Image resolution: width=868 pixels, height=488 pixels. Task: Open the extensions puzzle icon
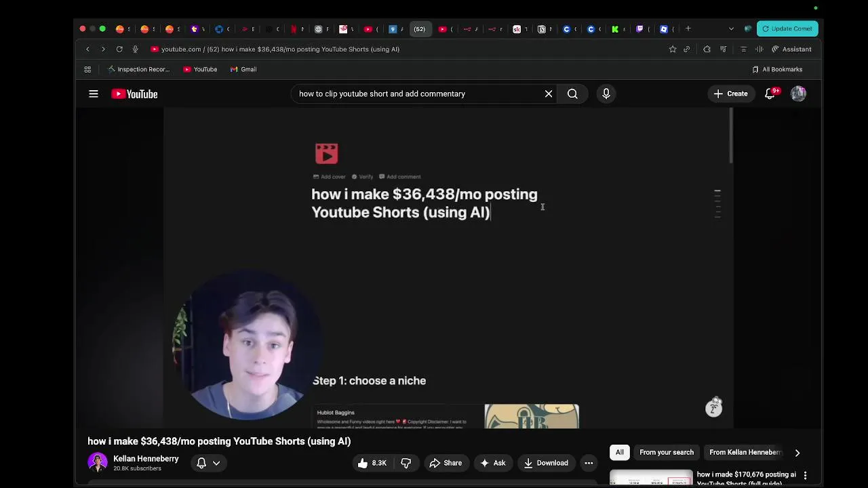pos(707,49)
